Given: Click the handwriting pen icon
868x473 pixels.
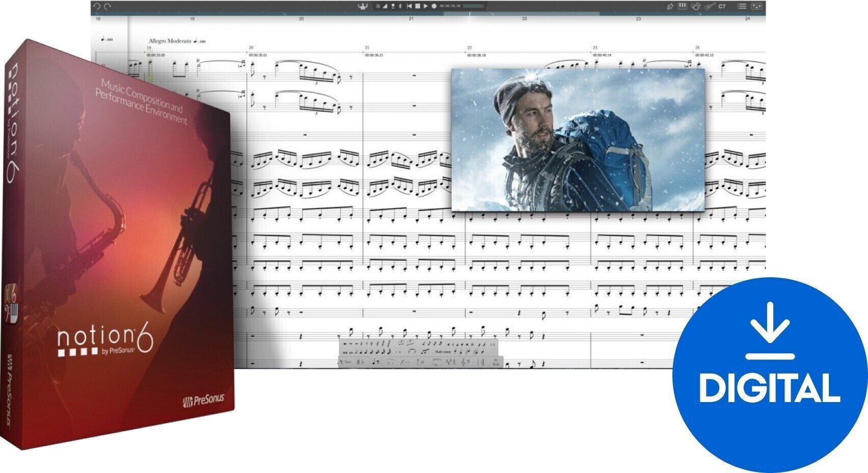Looking at the screenshot, I should (670, 6).
